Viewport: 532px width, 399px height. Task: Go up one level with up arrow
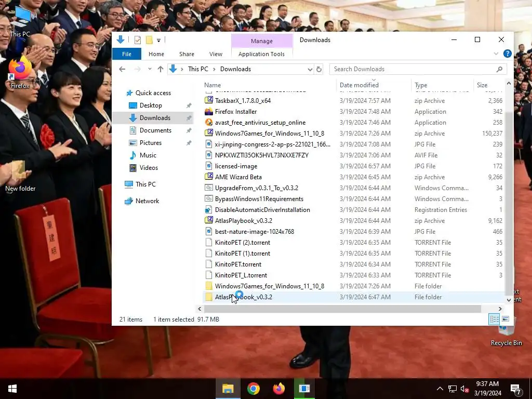[161, 69]
